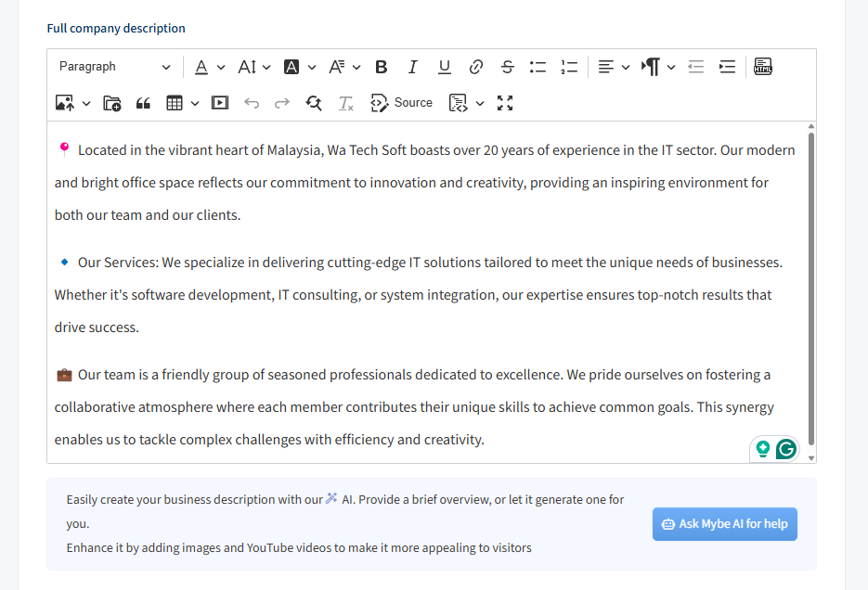
Task: Open the font size dropdown
Action: [254, 67]
